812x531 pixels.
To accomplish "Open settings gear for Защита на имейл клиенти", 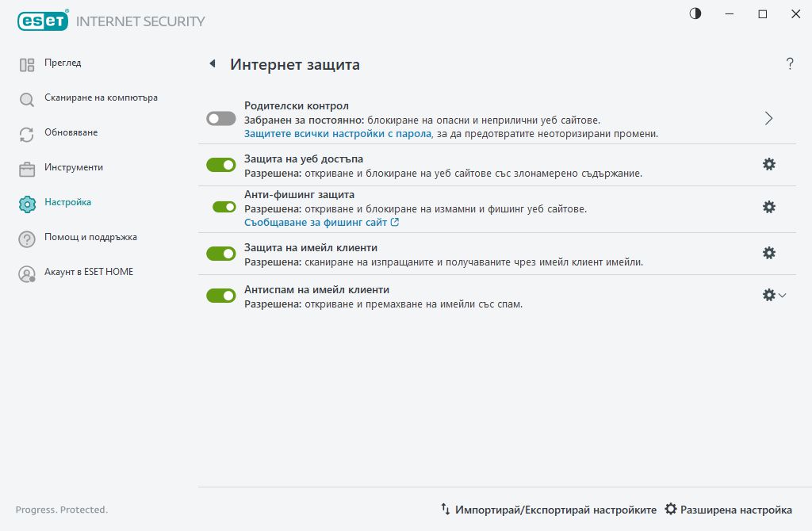I will click(768, 253).
